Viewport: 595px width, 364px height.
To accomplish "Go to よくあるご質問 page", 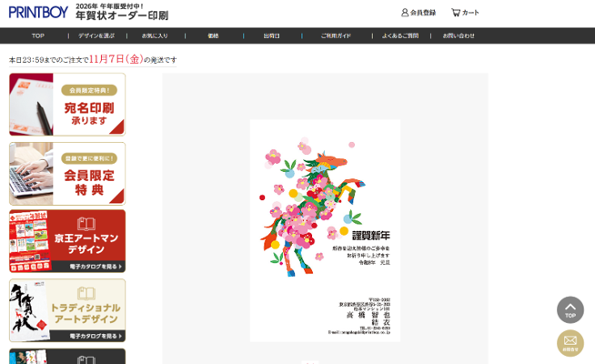I will point(400,35).
